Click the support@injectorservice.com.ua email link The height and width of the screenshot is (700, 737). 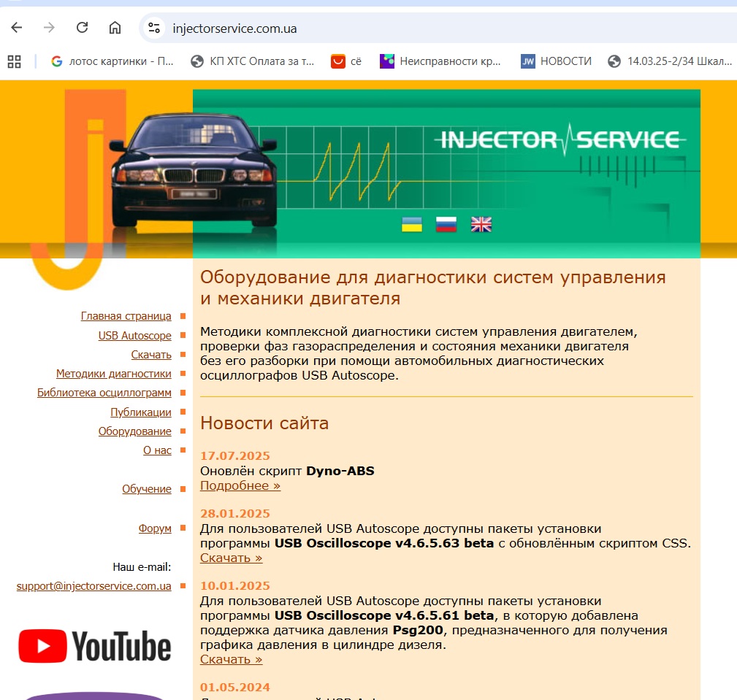(93, 585)
